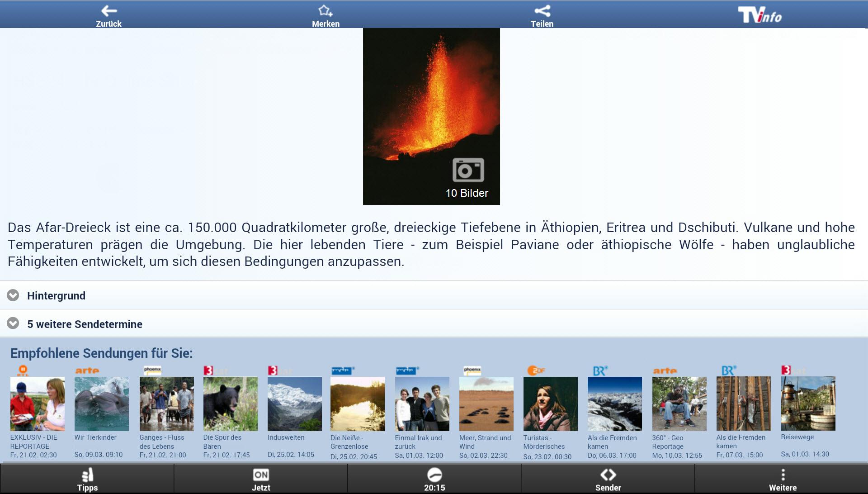Image resolution: width=868 pixels, height=494 pixels.
Task: Open the Reisewege recommendation thumbnail
Action: (808, 404)
